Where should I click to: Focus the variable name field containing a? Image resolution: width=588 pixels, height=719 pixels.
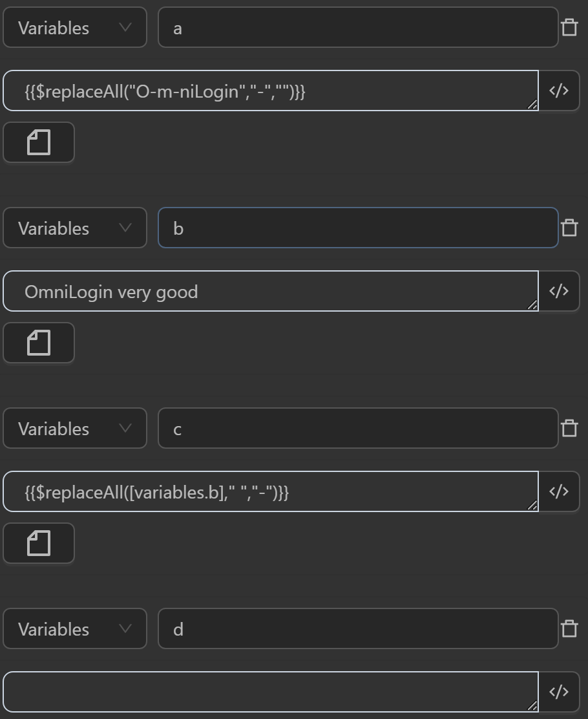click(357, 27)
